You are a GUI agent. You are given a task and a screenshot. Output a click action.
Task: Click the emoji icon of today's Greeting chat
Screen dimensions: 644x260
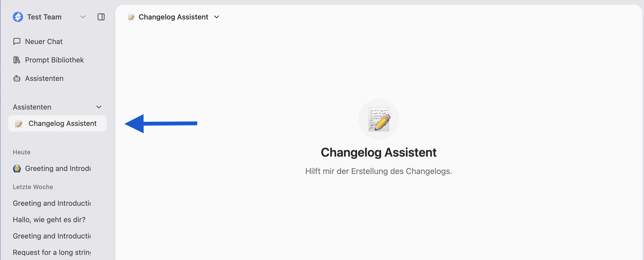[17, 168]
